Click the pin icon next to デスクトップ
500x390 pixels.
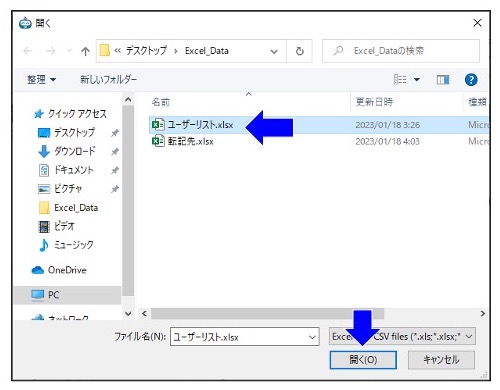pos(115,133)
